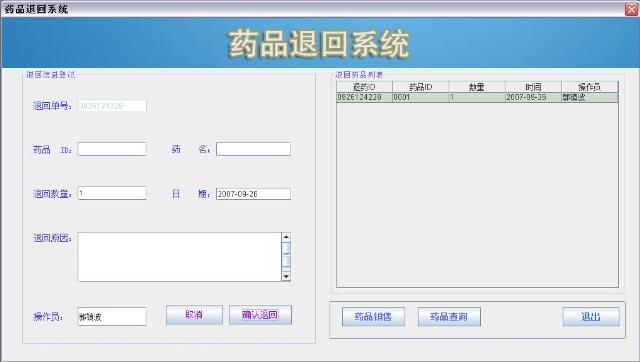
Task: Confirm return with 确认退回 button
Action: coord(260,315)
